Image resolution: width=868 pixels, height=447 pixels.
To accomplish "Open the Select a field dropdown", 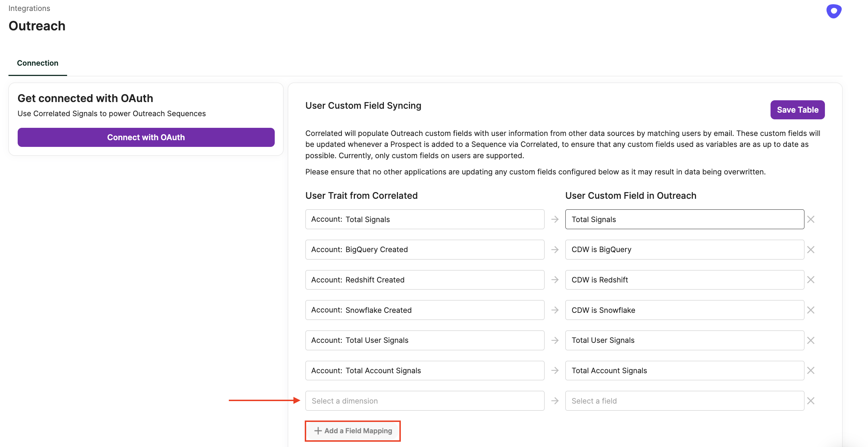I will click(684, 401).
